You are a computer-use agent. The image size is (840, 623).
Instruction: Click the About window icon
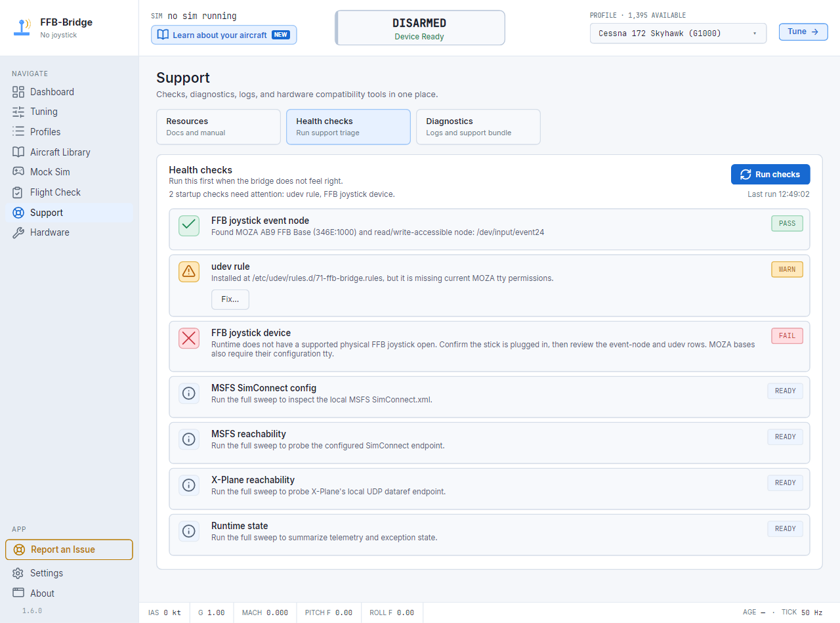tap(18, 593)
